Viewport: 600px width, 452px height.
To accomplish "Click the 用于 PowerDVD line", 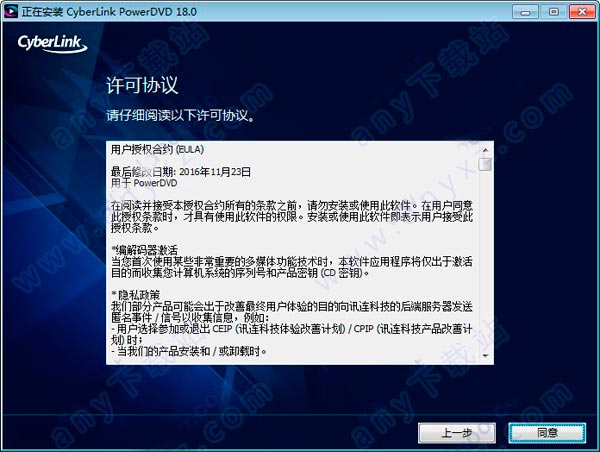I will pos(144,183).
